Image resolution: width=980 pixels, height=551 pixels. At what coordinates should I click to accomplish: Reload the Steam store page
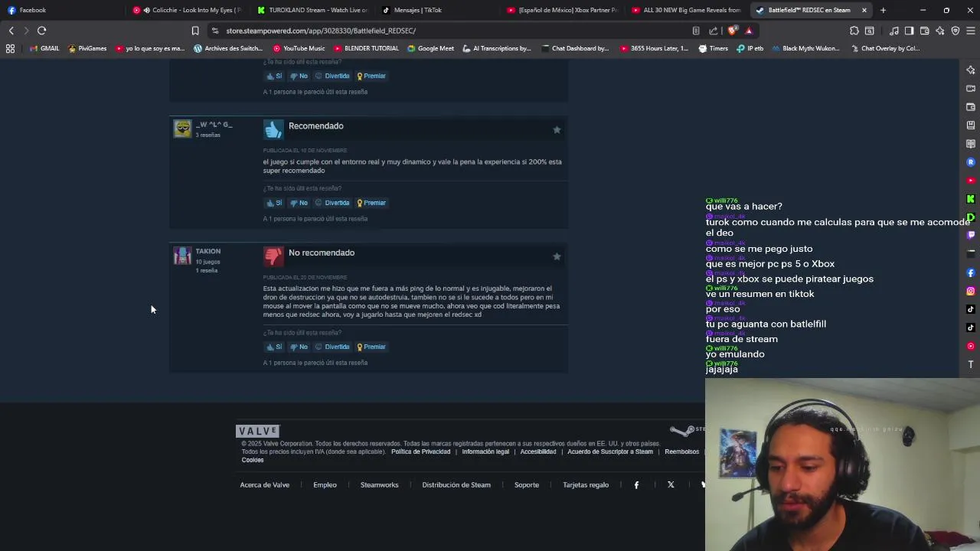41,31
